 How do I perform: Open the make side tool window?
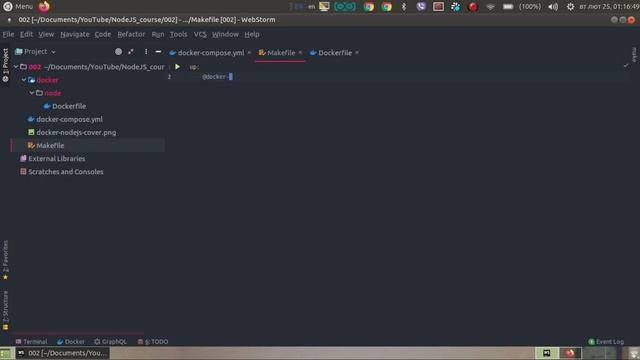[x=634, y=54]
